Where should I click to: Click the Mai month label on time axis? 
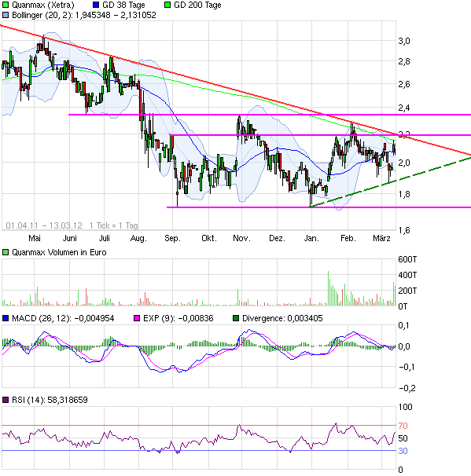point(35,238)
